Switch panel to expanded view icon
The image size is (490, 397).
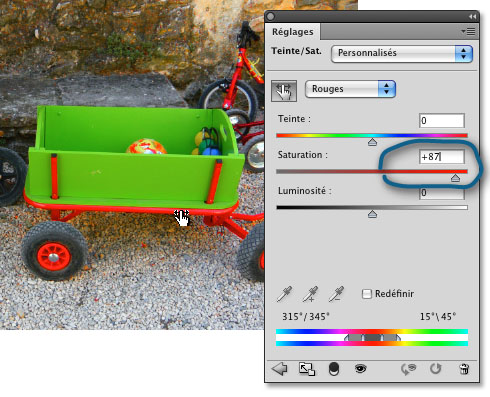(307, 369)
